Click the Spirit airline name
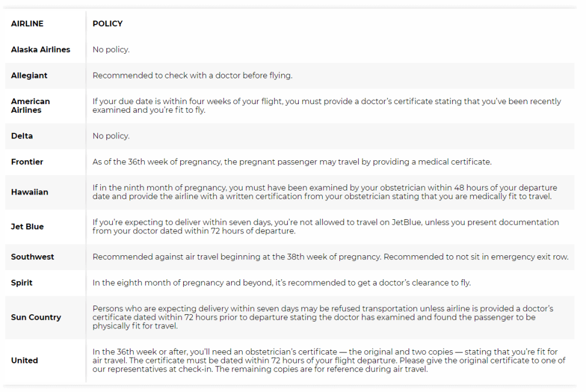 tap(22, 283)
